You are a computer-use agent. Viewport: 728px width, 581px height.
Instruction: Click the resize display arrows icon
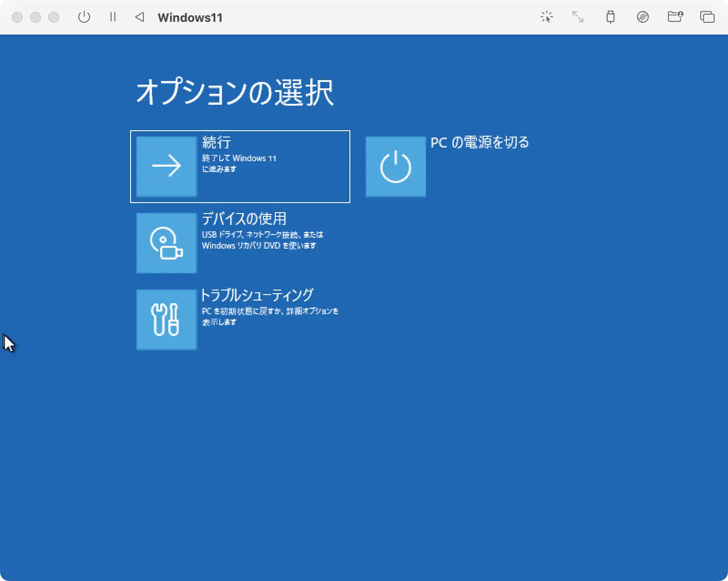pyautogui.click(x=578, y=17)
